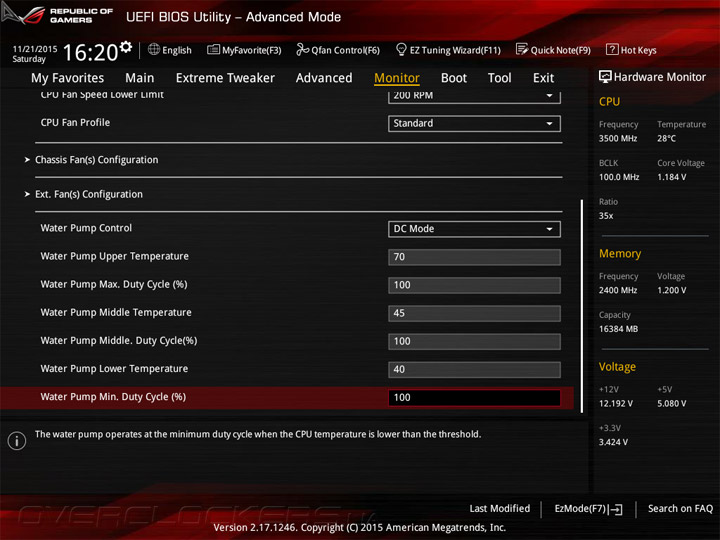720x540 pixels.
Task: Expand Chassis Fan(s) Configuration
Action: (96, 160)
